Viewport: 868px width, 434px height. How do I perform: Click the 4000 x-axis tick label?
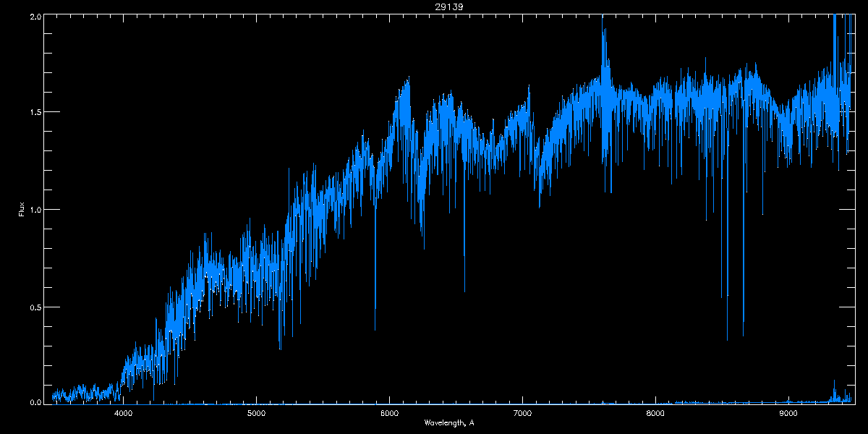pos(124,413)
